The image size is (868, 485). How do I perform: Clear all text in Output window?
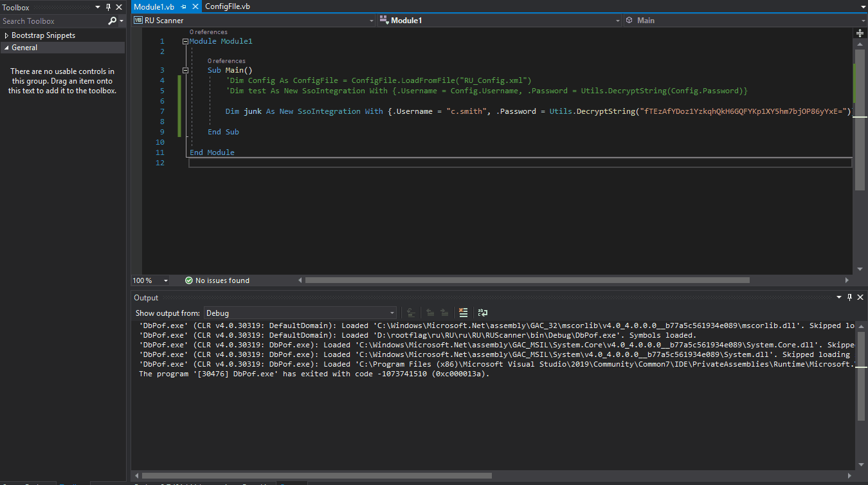(463, 313)
